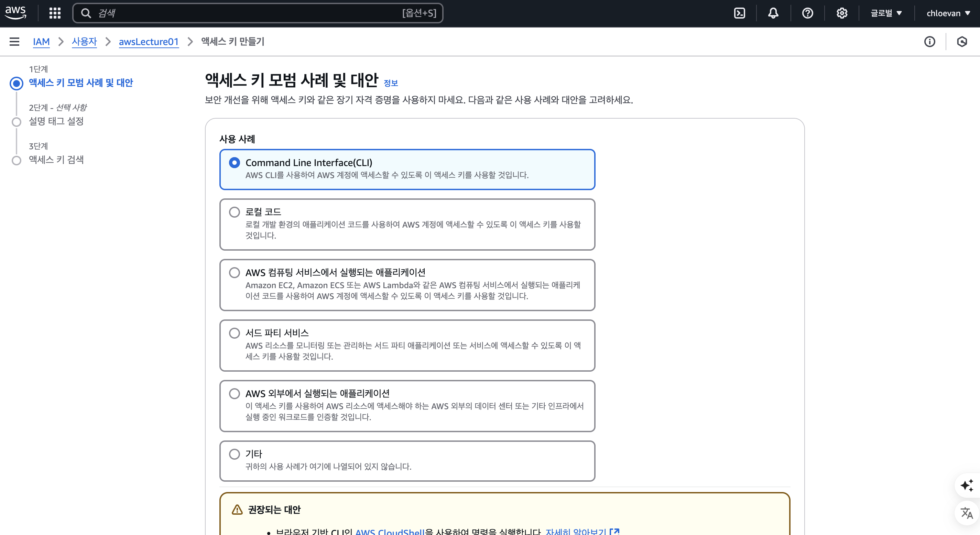Select AWS 외부에서 실행되는 애플리케이션 radio

coord(235,393)
